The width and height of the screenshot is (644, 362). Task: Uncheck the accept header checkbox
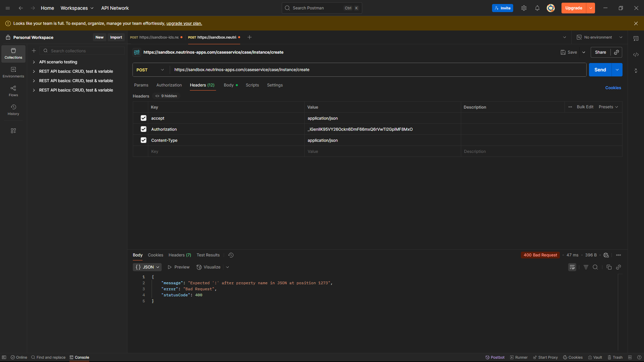click(x=144, y=118)
